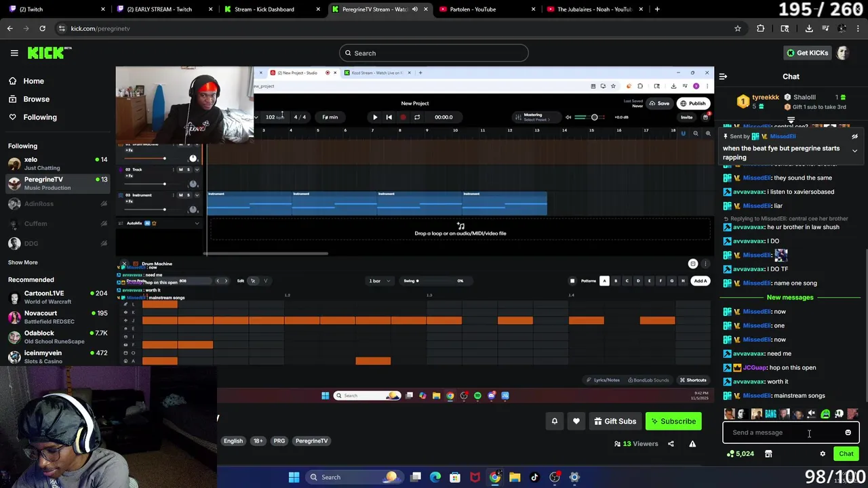Reload the browser page
868x488 pixels.
pyautogui.click(x=42, y=28)
